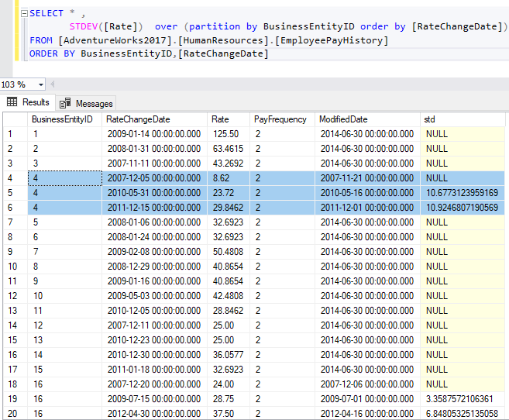
Task: Click Rate cell 125.50
Action: point(229,134)
